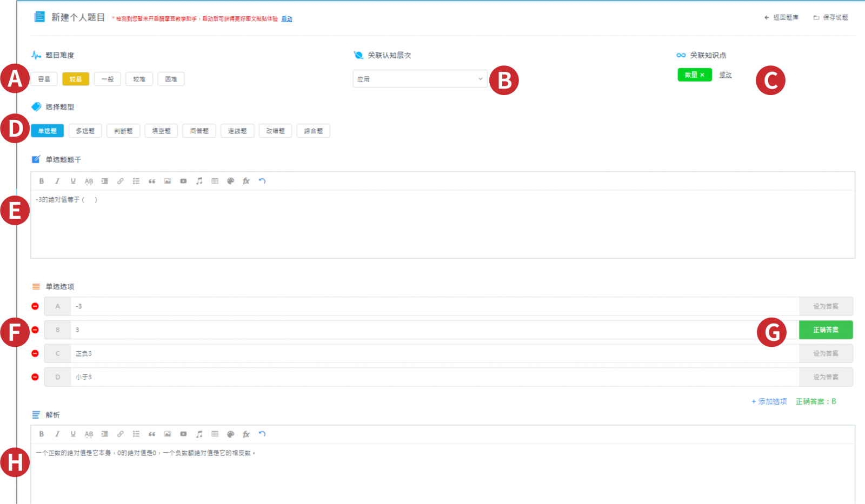
Task: Add a hyperlink in the 解析 editor
Action: coord(120,434)
